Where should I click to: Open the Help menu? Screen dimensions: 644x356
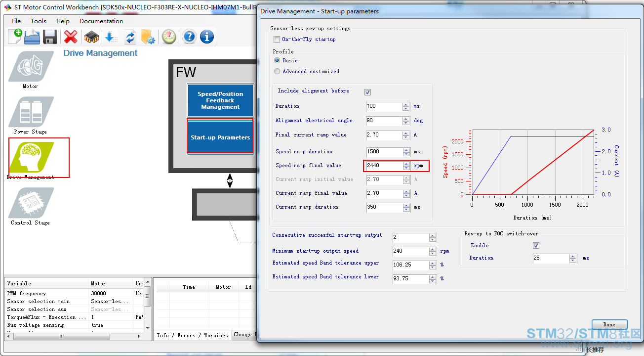(x=63, y=21)
